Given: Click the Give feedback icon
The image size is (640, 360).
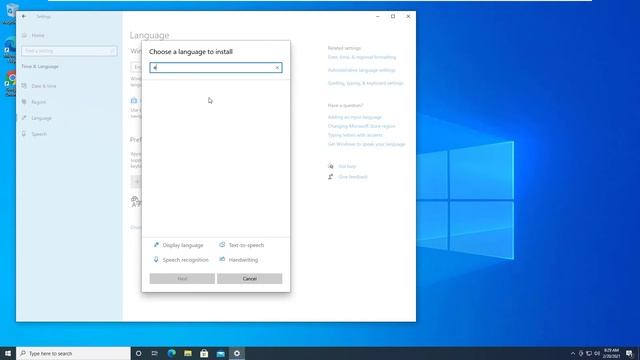Looking at the screenshot, I should (x=331, y=177).
